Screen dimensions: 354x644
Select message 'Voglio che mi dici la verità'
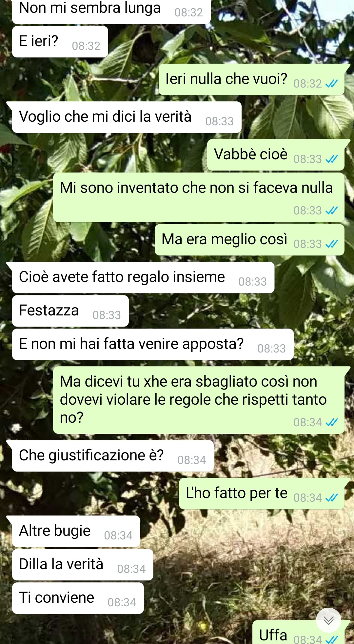[x=127, y=117]
